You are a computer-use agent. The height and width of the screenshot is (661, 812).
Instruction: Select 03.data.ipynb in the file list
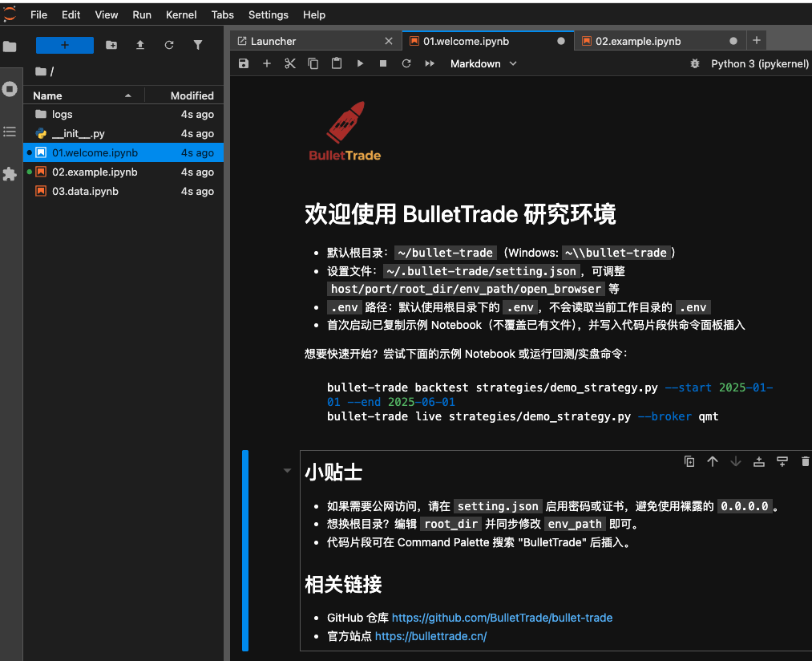click(123, 191)
